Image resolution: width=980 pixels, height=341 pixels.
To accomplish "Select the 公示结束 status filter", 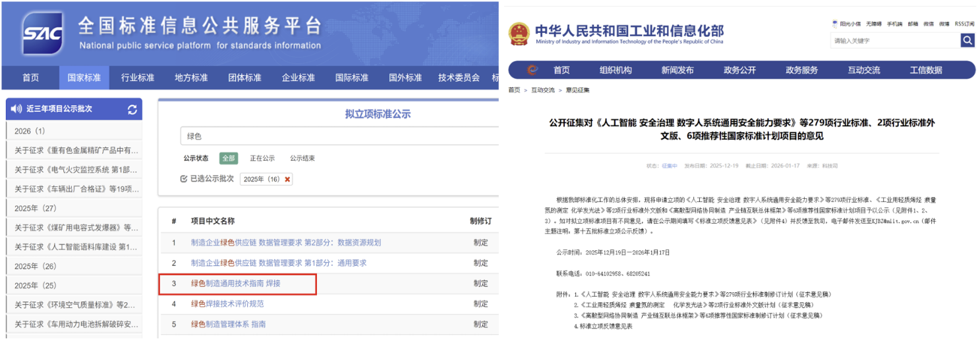I will click(303, 158).
